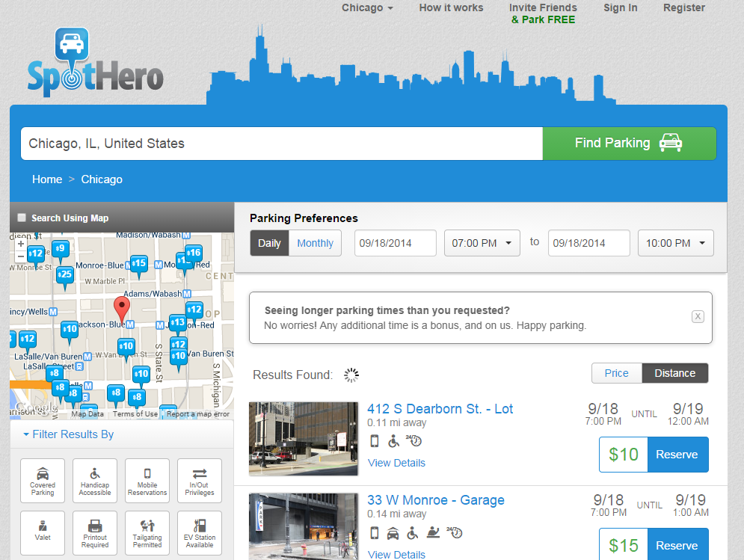Filter by EV Station Available
Image resolution: width=744 pixels, height=560 pixels.
(200, 533)
